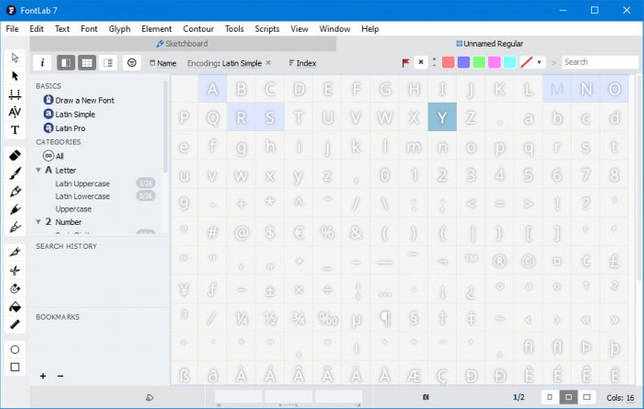
Task: Select the round-arrow tool below the Scissors
Action: (x=15, y=288)
